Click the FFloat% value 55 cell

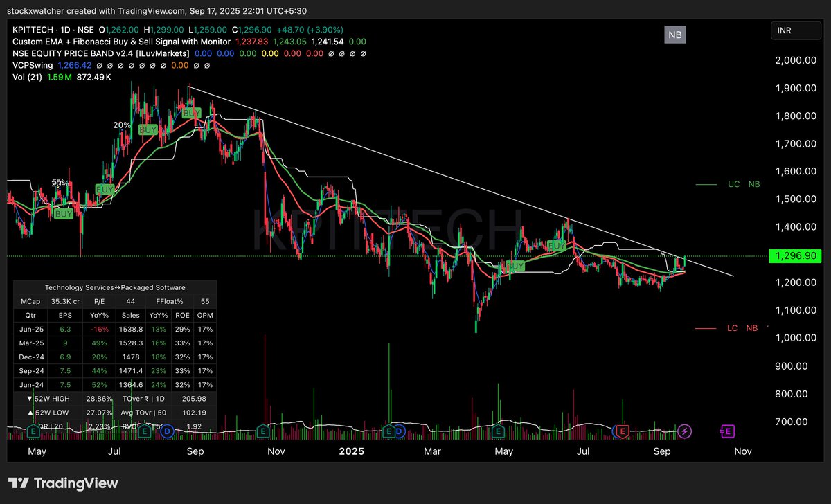[x=204, y=301]
